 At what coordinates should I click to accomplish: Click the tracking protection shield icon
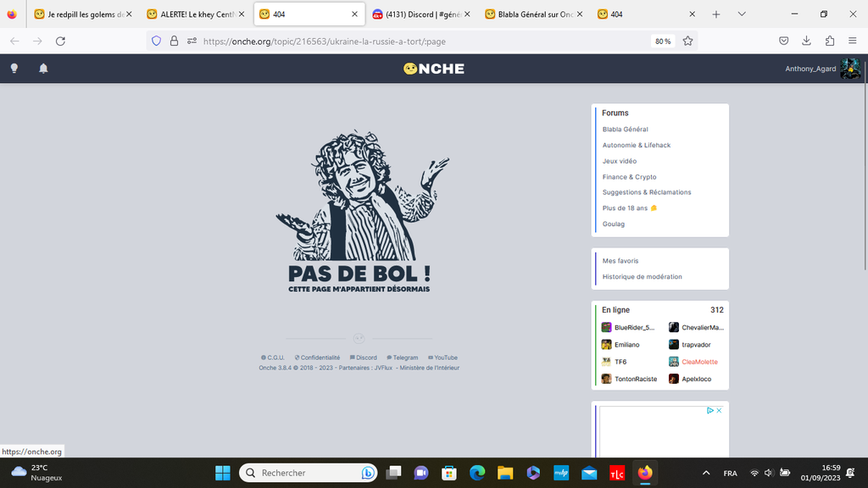[x=155, y=41]
